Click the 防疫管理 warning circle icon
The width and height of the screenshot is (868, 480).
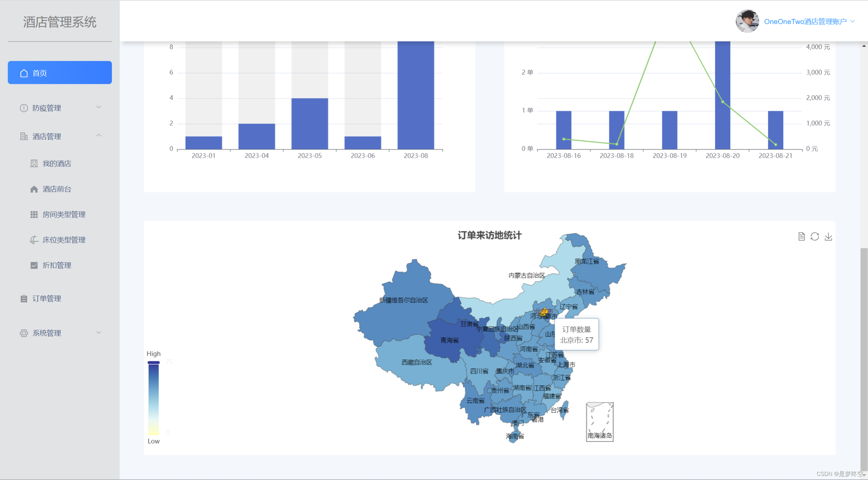[x=24, y=108]
